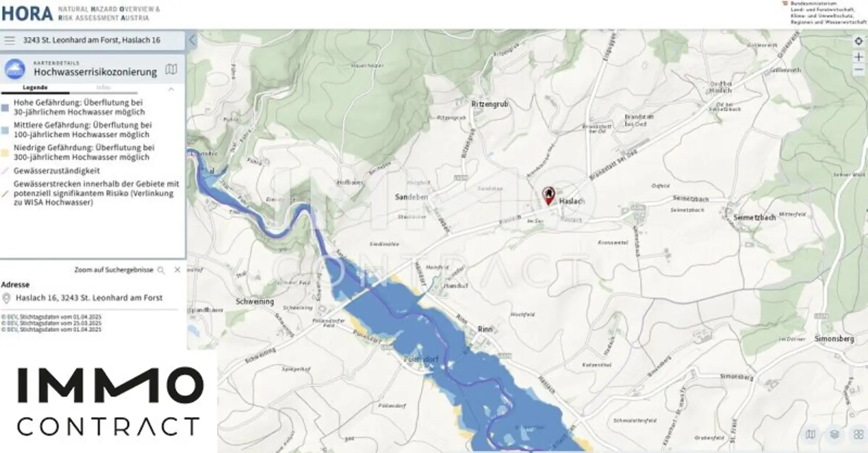This screenshot has width=868, height=453.
Task: Collapse the legend with the chevron
Action: point(171,89)
